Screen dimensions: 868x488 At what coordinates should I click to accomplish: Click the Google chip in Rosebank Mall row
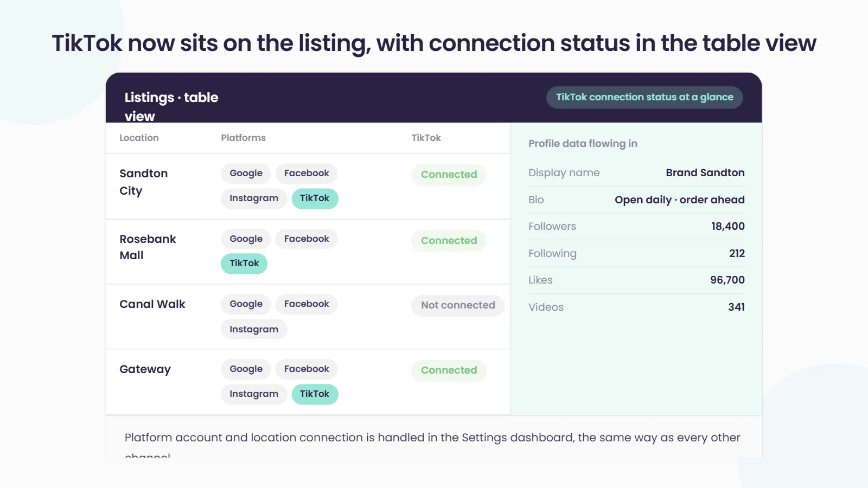coord(246,239)
